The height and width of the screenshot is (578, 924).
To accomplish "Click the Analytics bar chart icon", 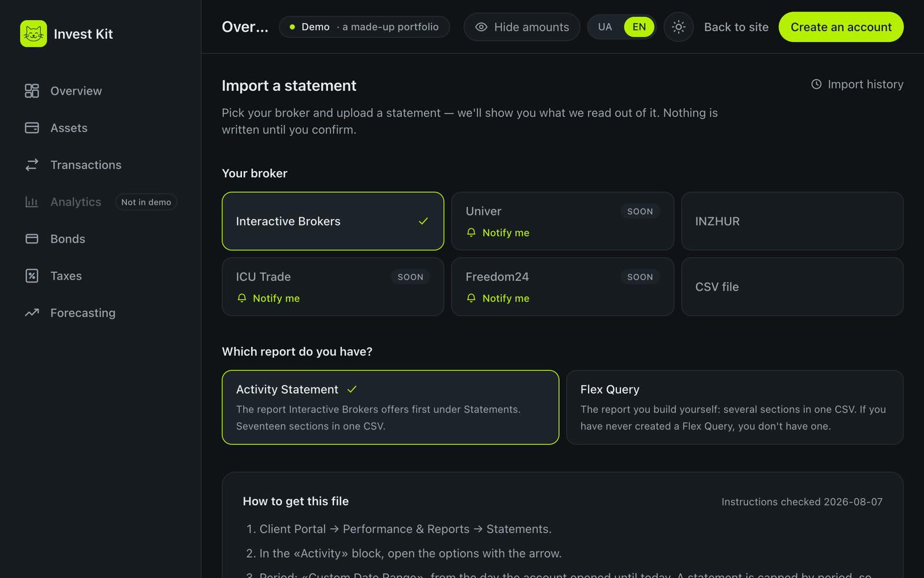I will coord(32,202).
